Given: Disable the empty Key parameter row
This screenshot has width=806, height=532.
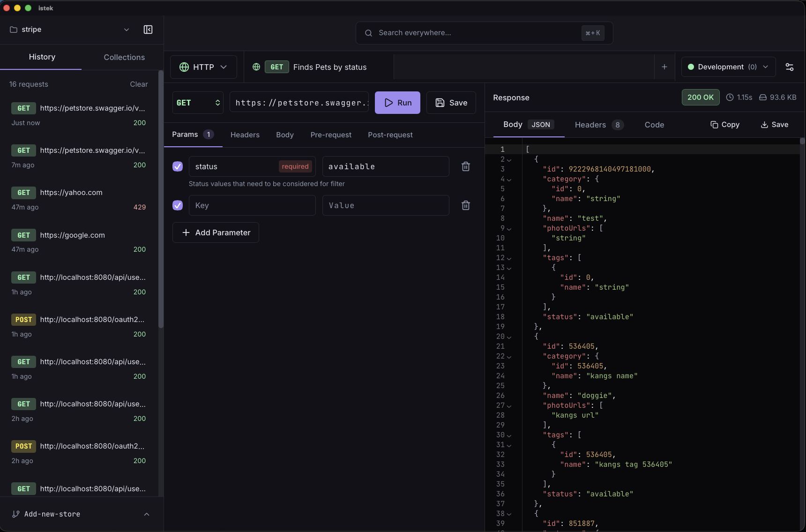Looking at the screenshot, I should [x=178, y=205].
